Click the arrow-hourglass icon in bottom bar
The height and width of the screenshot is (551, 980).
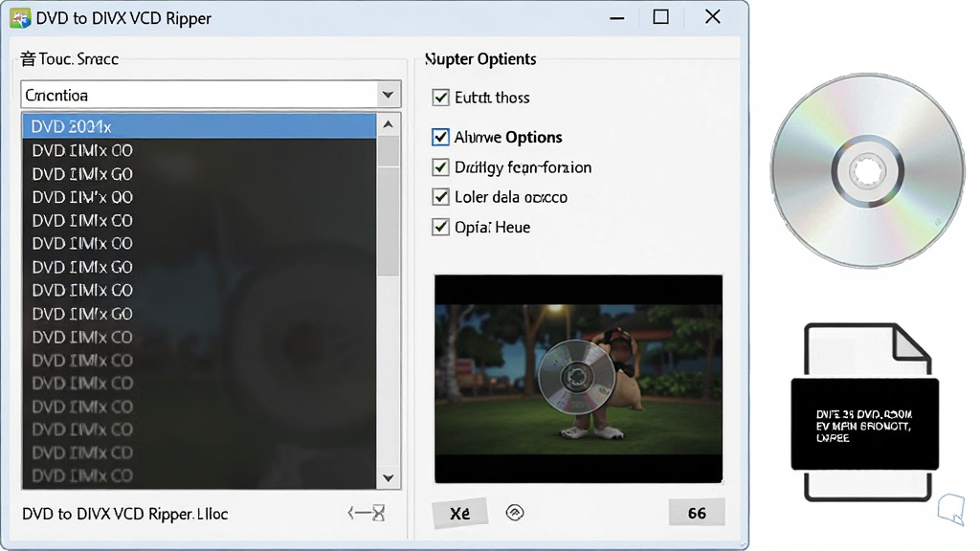pos(367,514)
